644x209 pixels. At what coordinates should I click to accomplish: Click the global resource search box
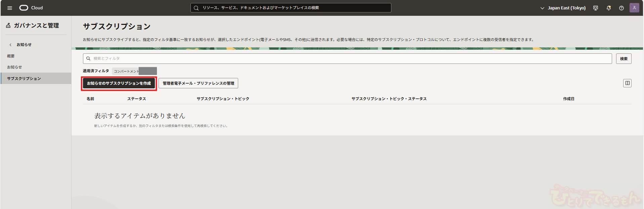pos(291,8)
